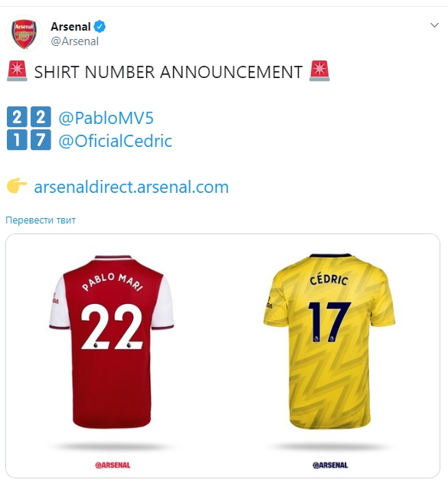Image resolution: width=448 pixels, height=486 pixels.
Task: Open the @PabloMV5 mention
Action: 106,118
